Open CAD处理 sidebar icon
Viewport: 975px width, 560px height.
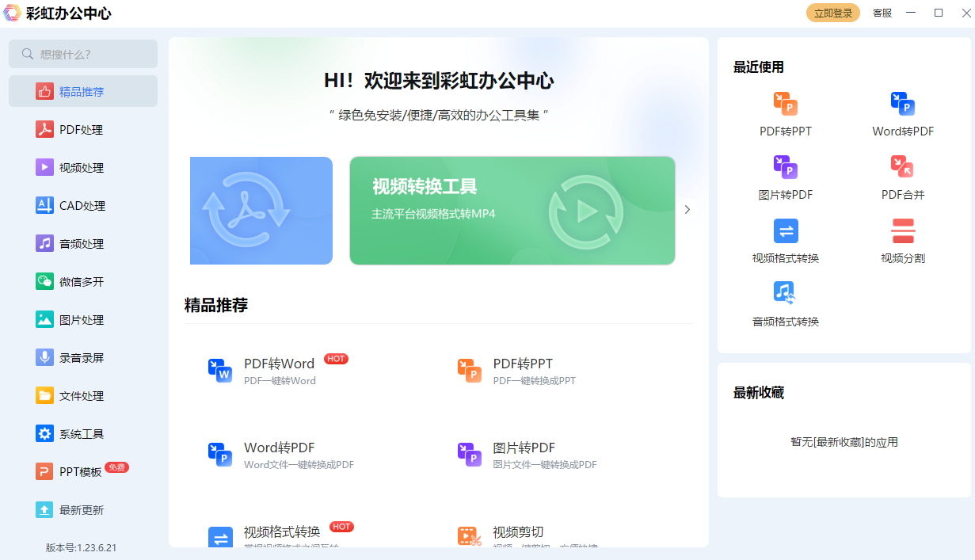pos(44,205)
